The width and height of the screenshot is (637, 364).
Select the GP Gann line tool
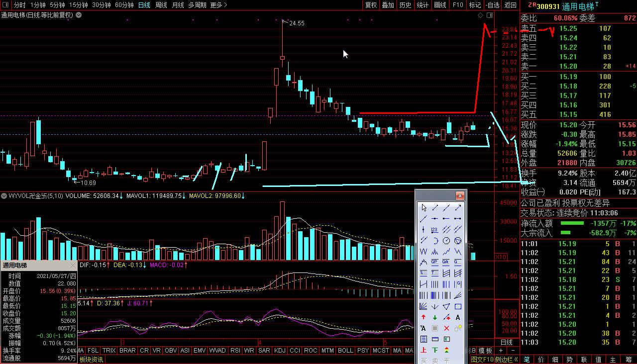(434, 262)
